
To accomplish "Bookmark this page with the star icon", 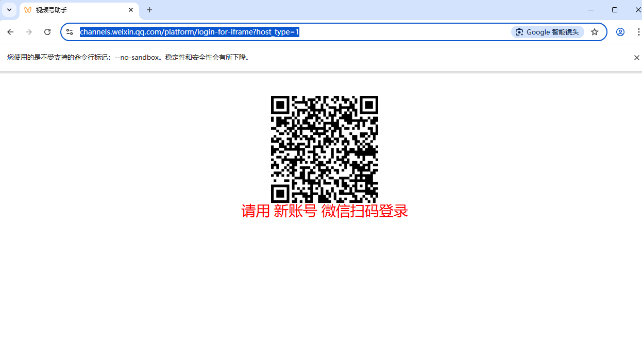I will pyautogui.click(x=595, y=32).
